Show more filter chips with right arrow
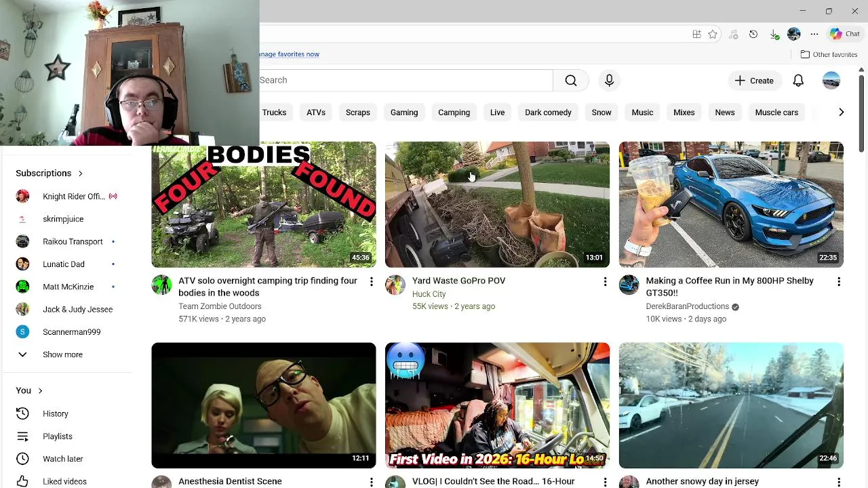 (841, 113)
